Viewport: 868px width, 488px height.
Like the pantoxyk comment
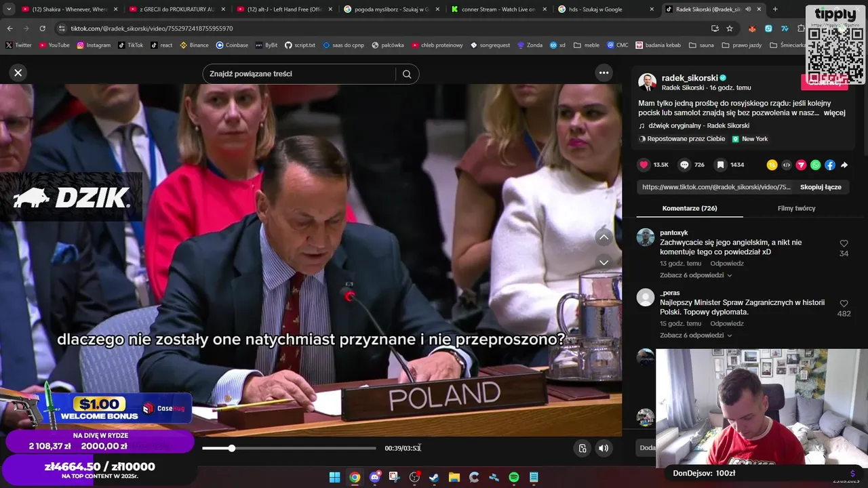pos(844,243)
